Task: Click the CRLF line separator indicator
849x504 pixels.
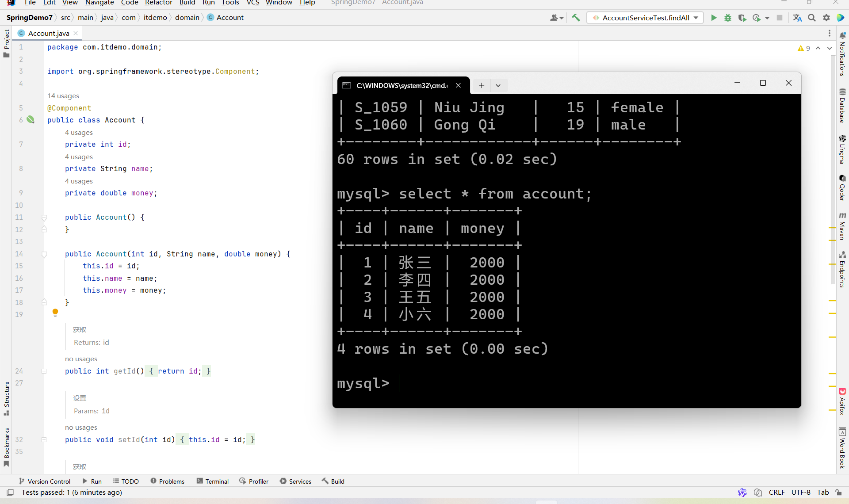Action: [776, 493]
